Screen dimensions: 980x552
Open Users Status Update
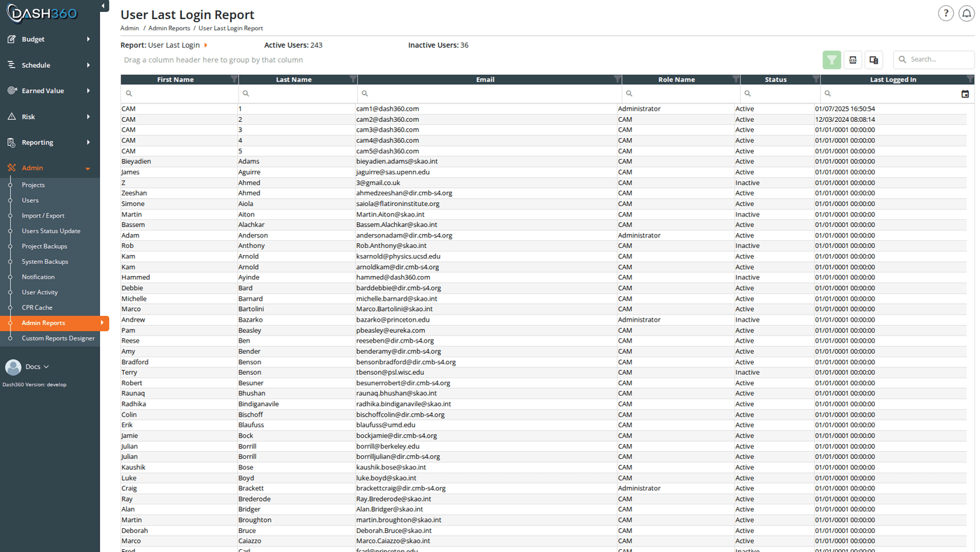[51, 231]
